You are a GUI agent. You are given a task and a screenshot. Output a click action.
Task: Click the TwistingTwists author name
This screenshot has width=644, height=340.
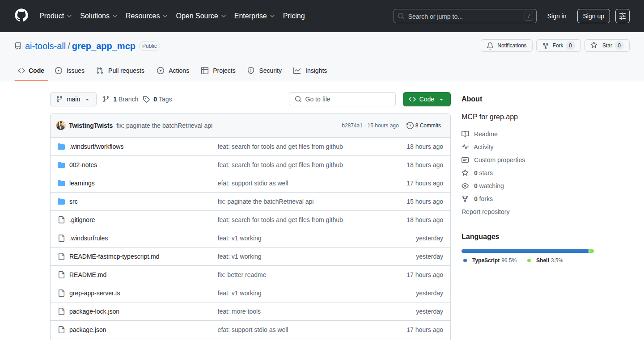click(91, 126)
